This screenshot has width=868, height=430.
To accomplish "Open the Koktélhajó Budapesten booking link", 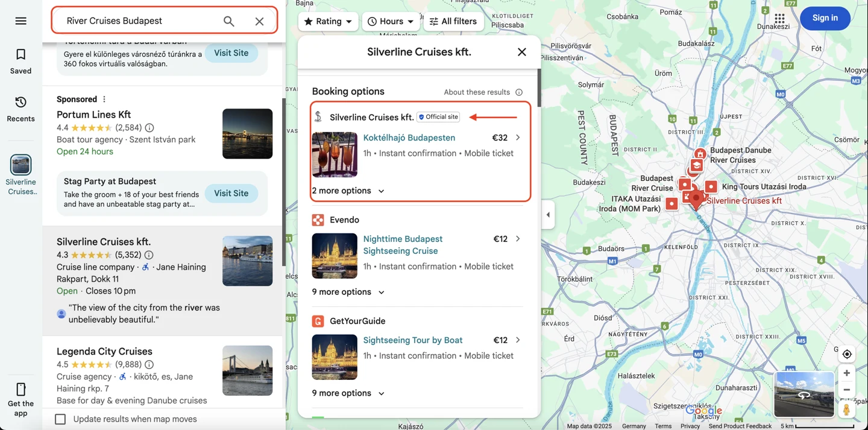I will point(409,138).
